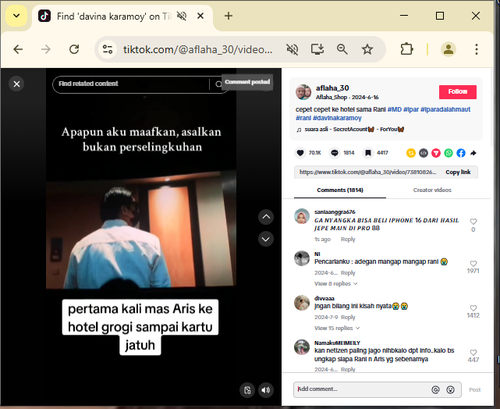Click the yellow repost share icon
500x409 pixels.
(x=411, y=153)
